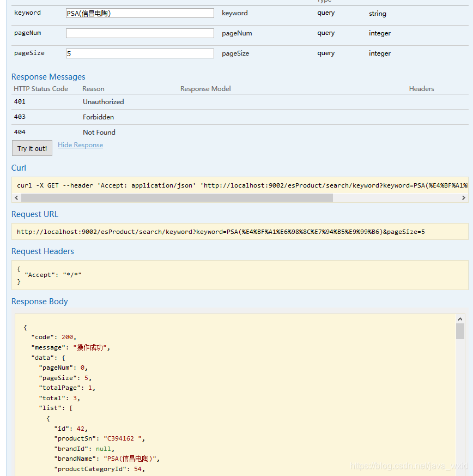
Task: Click the "brandName" line in the response
Action: (x=107, y=459)
